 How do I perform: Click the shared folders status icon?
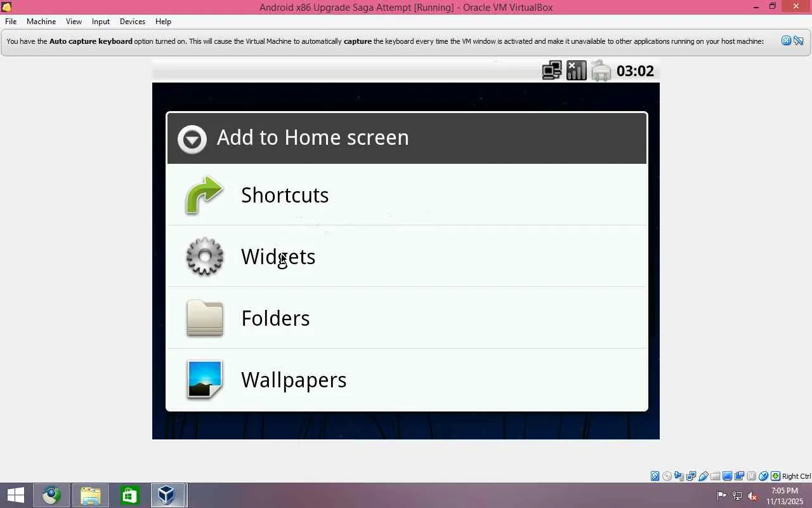[715, 476]
